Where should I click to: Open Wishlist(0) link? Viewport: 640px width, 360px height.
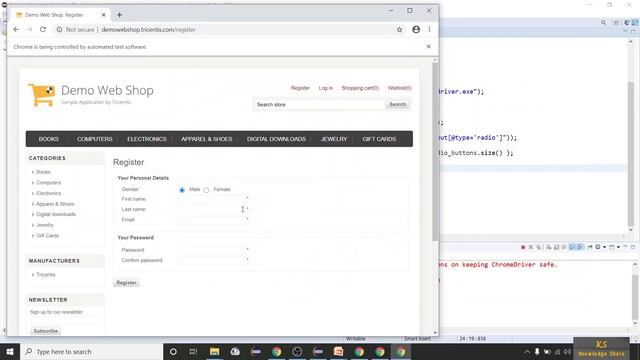[400, 88]
